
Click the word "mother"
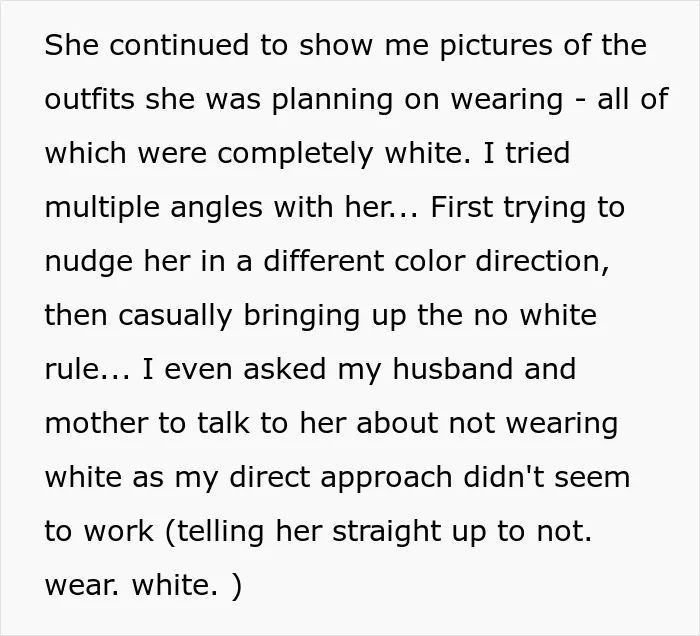coord(96,423)
